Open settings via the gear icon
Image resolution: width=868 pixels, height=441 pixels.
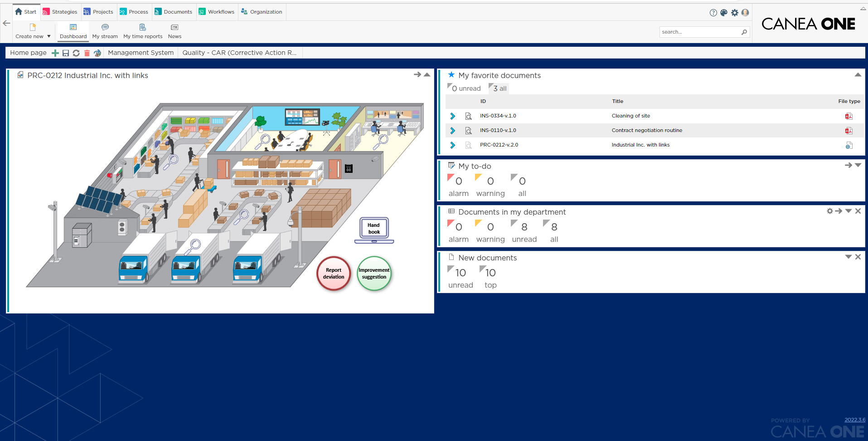(x=735, y=13)
